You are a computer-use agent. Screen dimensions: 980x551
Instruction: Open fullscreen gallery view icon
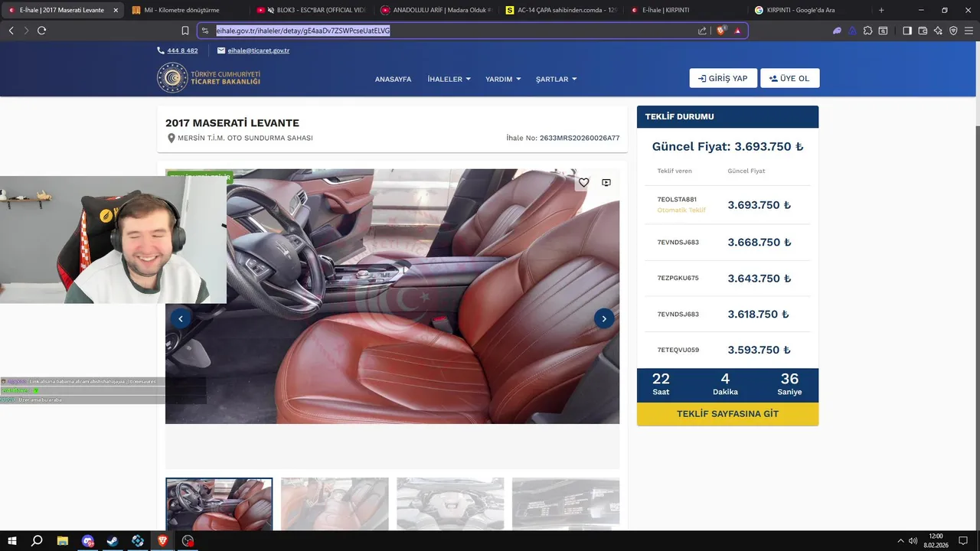606,182
